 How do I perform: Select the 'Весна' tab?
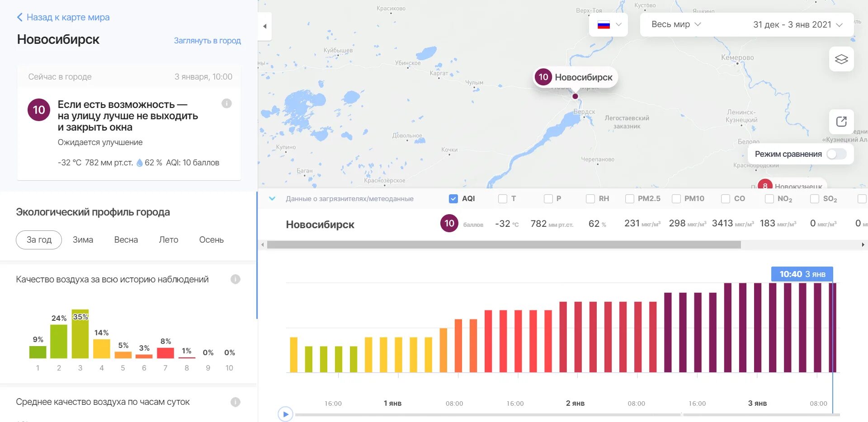[x=126, y=240]
